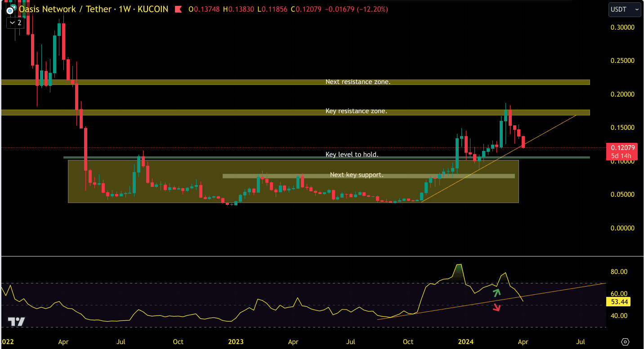The height and width of the screenshot is (349, 644).
Task: Select the 'Next key support.' text label
Action: [x=357, y=175]
